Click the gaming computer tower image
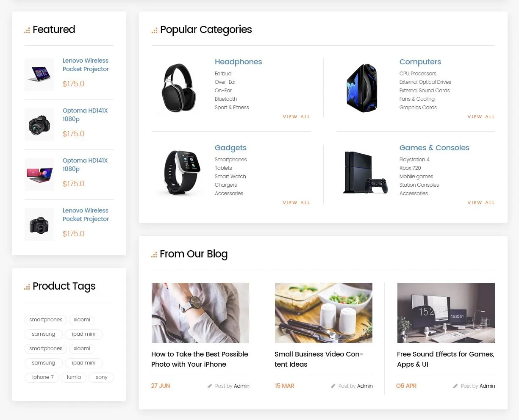519x420 pixels. (x=362, y=88)
